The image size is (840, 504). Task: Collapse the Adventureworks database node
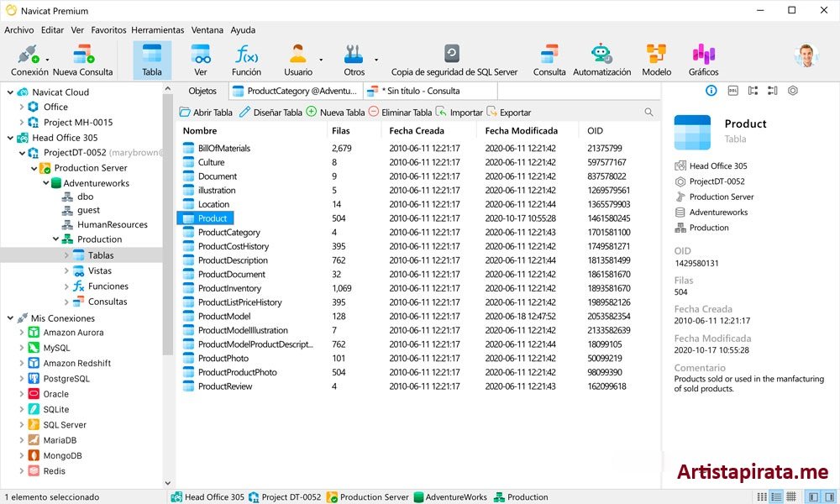click(45, 183)
